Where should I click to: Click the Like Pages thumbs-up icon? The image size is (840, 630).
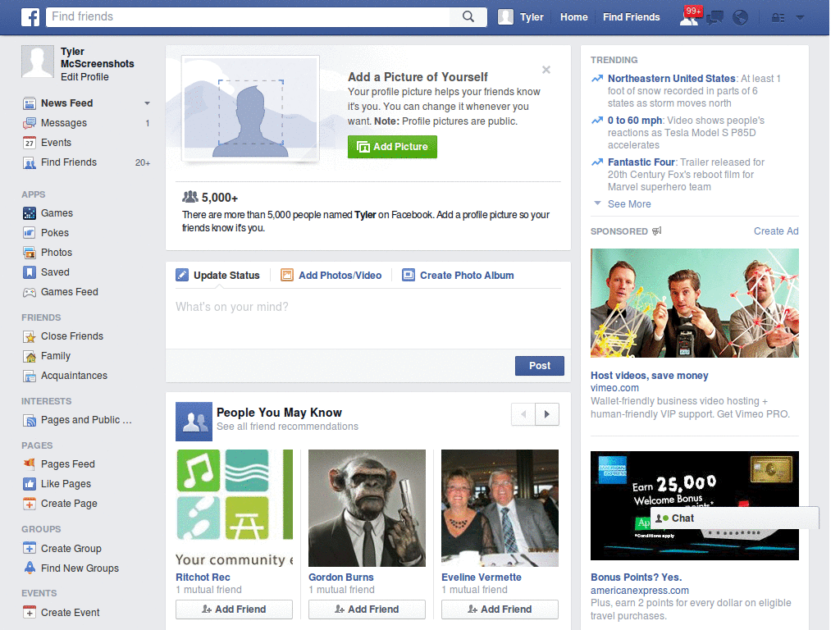click(x=30, y=484)
